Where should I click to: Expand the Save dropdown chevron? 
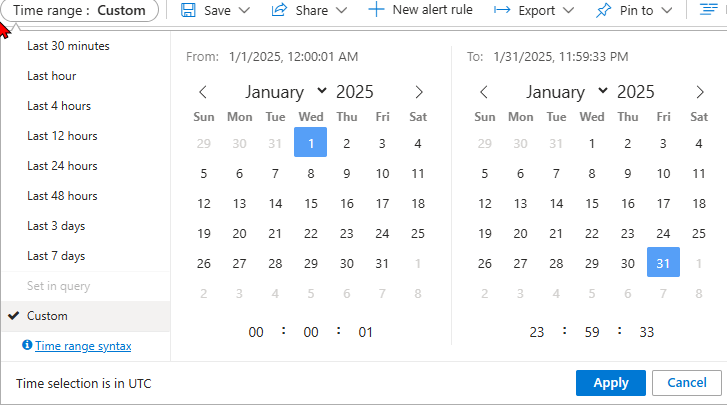coord(244,10)
